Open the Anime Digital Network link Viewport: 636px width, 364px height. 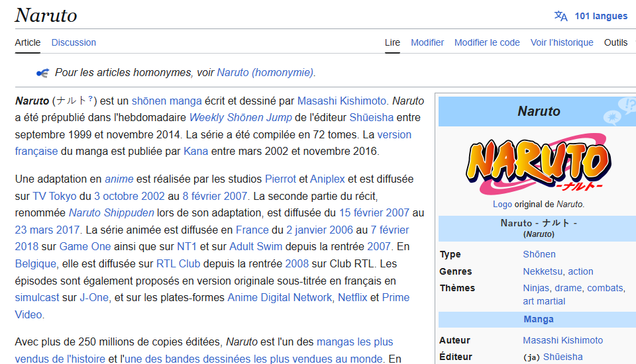(x=279, y=297)
